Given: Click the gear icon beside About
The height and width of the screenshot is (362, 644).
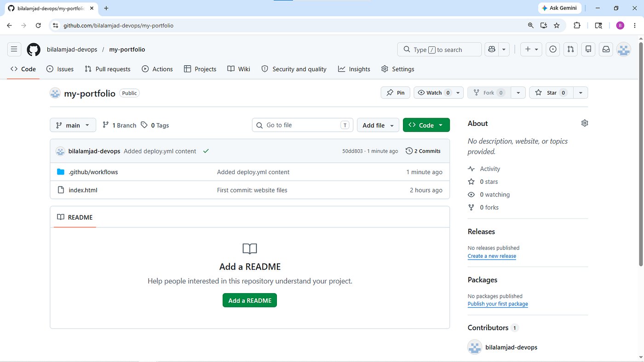Looking at the screenshot, I should coord(585,123).
